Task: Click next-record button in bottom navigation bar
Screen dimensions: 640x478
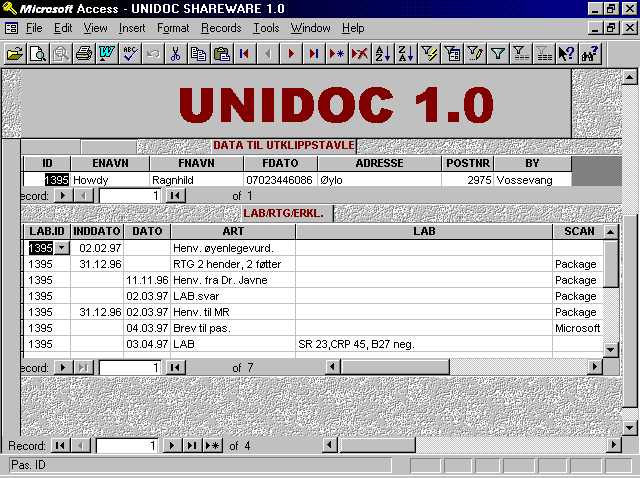Action: coord(172,445)
